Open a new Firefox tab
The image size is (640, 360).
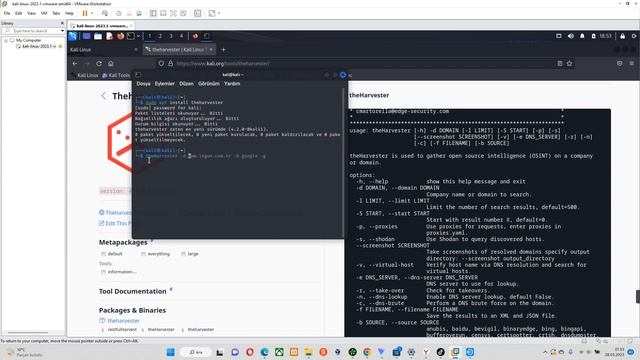pos(223,49)
